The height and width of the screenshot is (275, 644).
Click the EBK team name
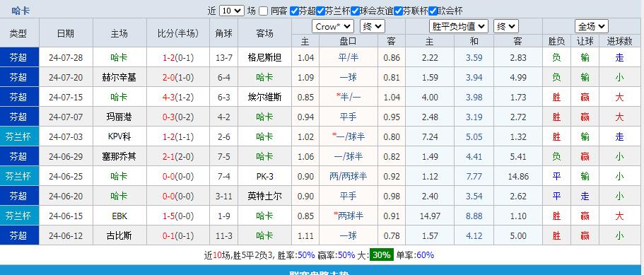[119, 216]
